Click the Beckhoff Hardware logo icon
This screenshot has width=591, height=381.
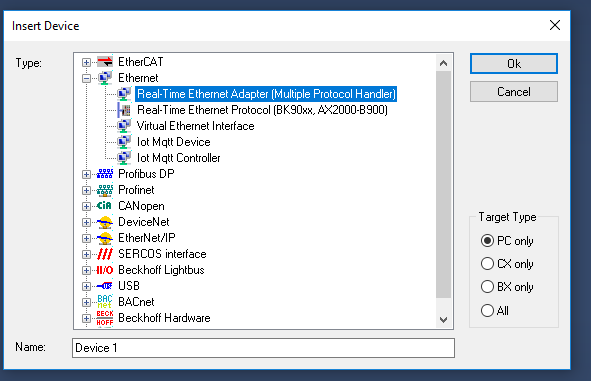point(105,318)
